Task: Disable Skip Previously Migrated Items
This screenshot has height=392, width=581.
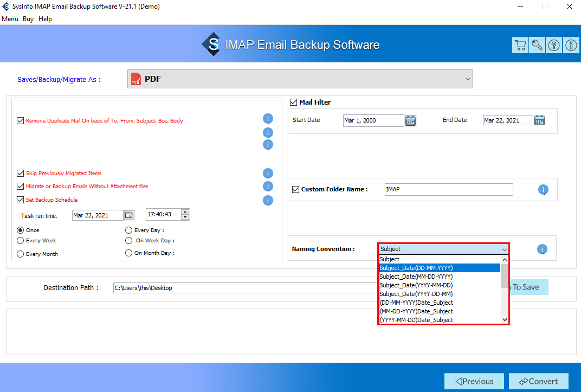Action: [x=21, y=173]
